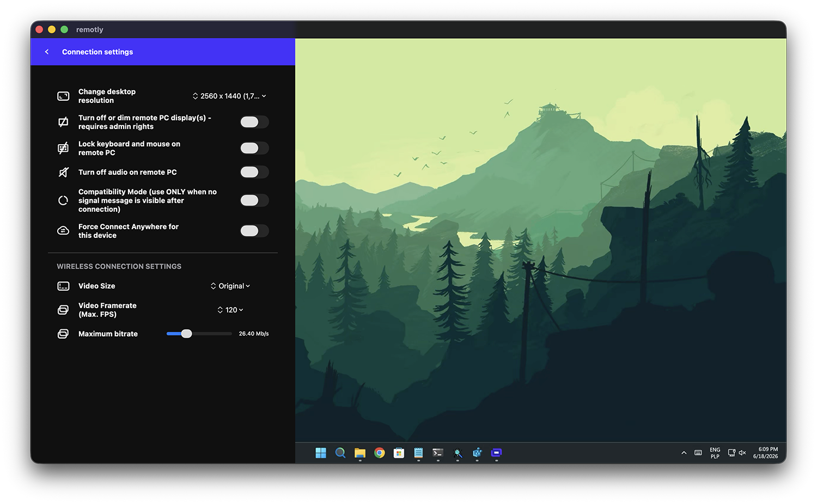Open the purple remotly app in remote taskbar
Screen dimensions: 817x504
[496, 453]
